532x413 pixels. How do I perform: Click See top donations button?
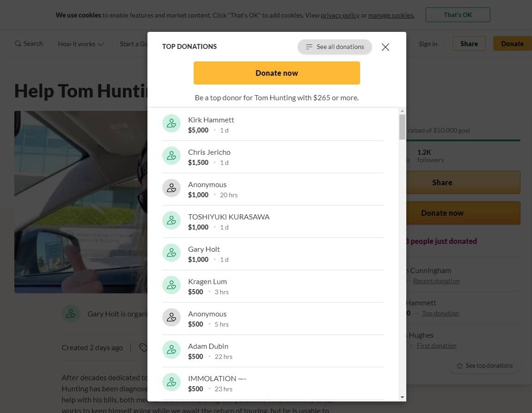(x=484, y=366)
